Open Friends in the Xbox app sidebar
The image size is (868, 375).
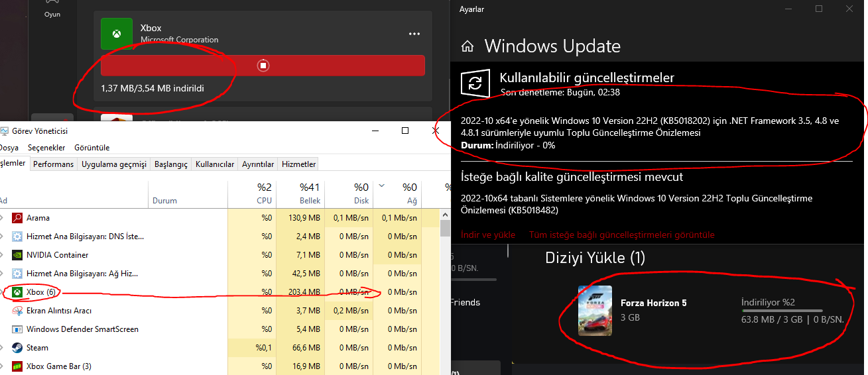(x=465, y=303)
